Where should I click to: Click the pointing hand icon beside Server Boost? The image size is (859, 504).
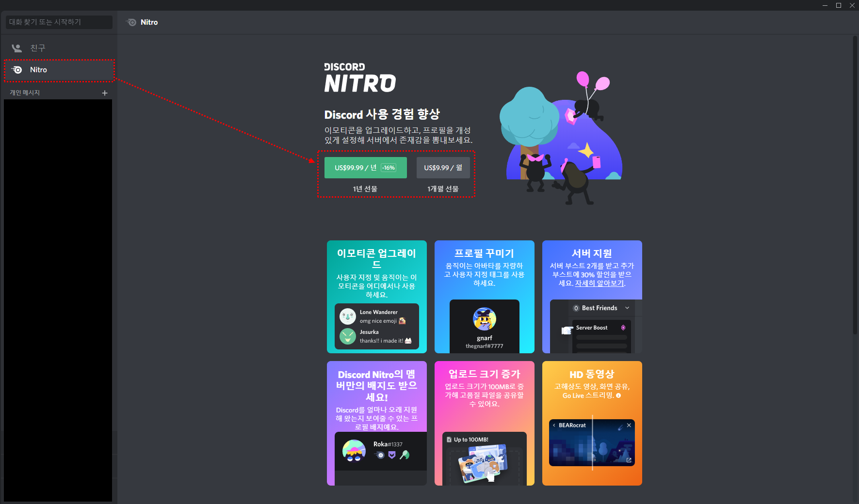[x=567, y=331]
